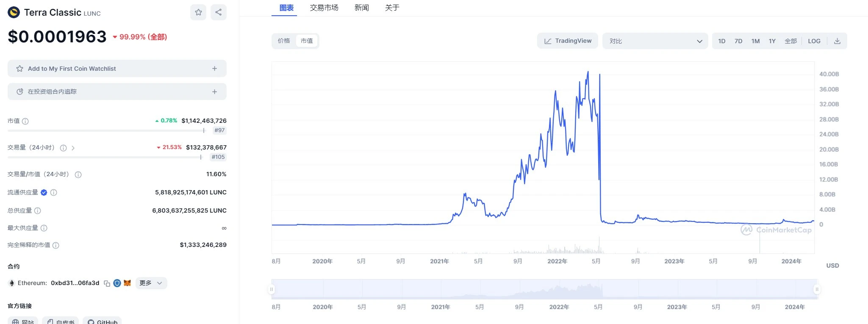
Task: Click the blue shield icon by the contract
Action: click(117, 283)
